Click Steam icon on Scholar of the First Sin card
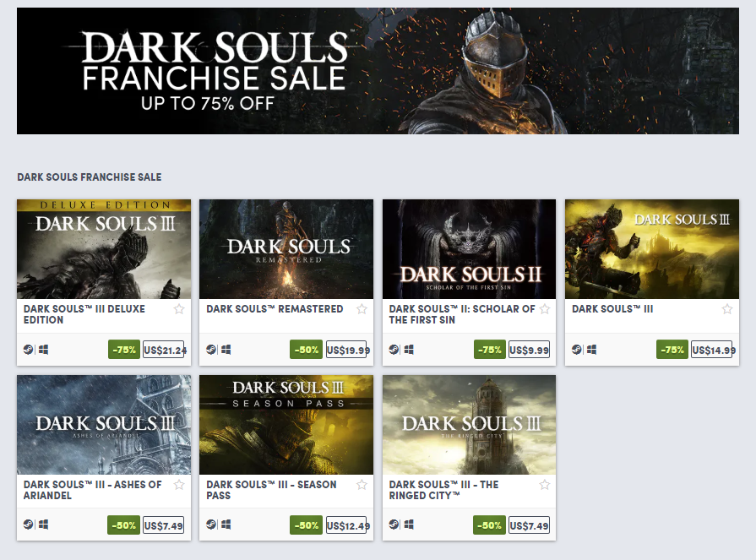 point(394,349)
